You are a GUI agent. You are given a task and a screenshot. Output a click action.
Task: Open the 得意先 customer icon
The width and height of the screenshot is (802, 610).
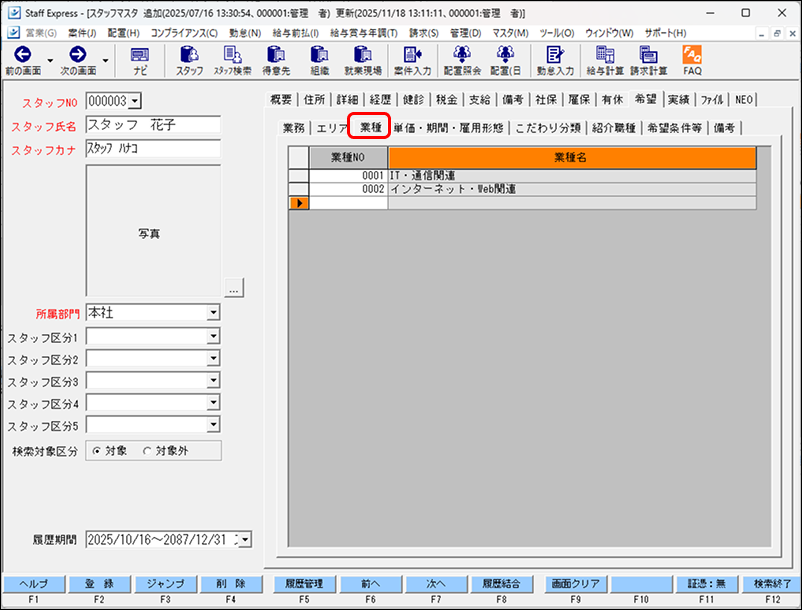click(x=276, y=60)
